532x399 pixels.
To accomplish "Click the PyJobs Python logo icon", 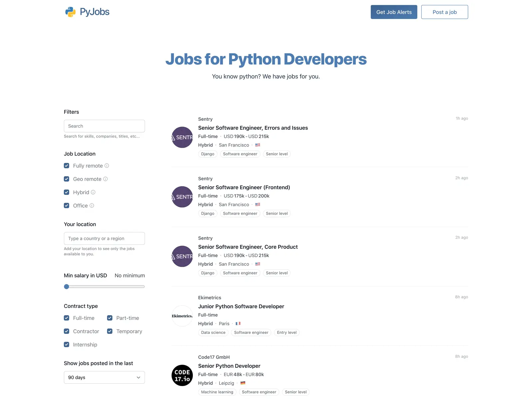I will [x=70, y=12].
